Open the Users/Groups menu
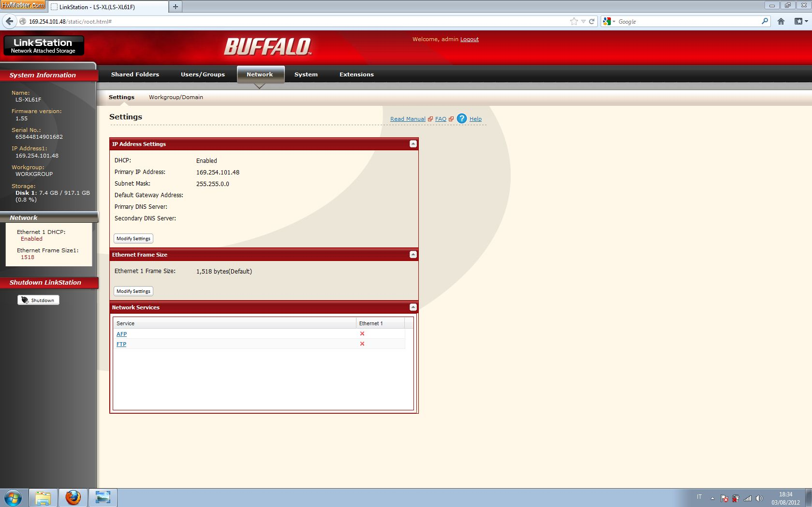Screen dimensions: 812x507 pyautogui.click(x=203, y=74)
